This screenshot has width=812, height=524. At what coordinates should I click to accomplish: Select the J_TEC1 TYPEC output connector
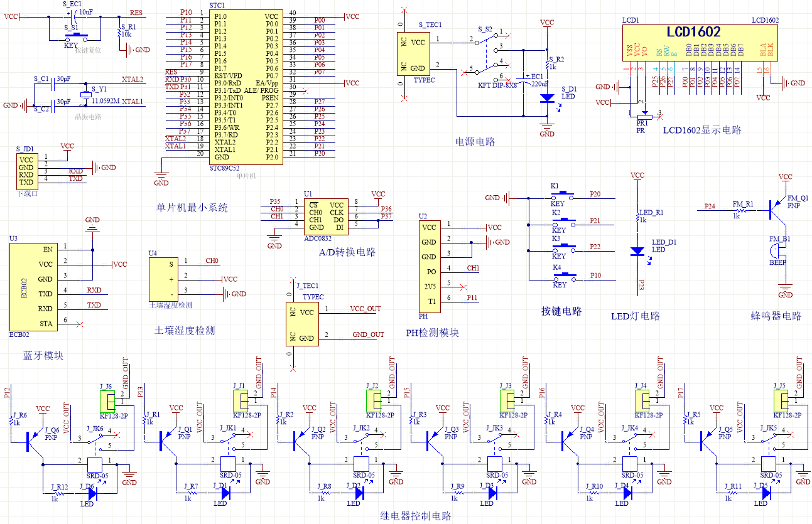click(x=303, y=324)
